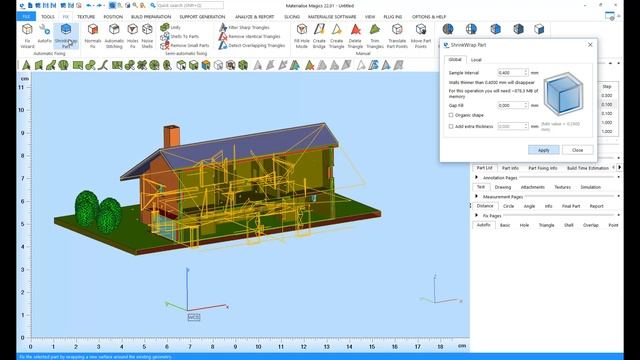Open the TEXTURE ribbon tab
The height and width of the screenshot is (360, 640).
click(x=86, y=17)
